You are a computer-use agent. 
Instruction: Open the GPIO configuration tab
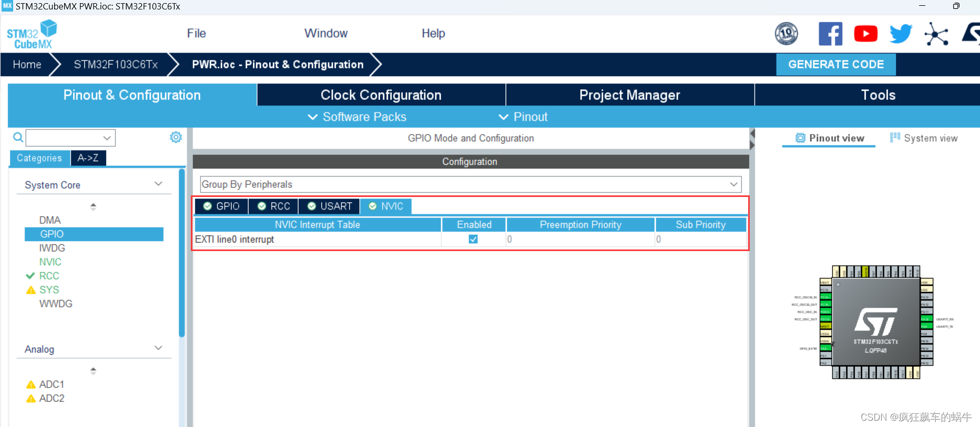click(221, 206)
